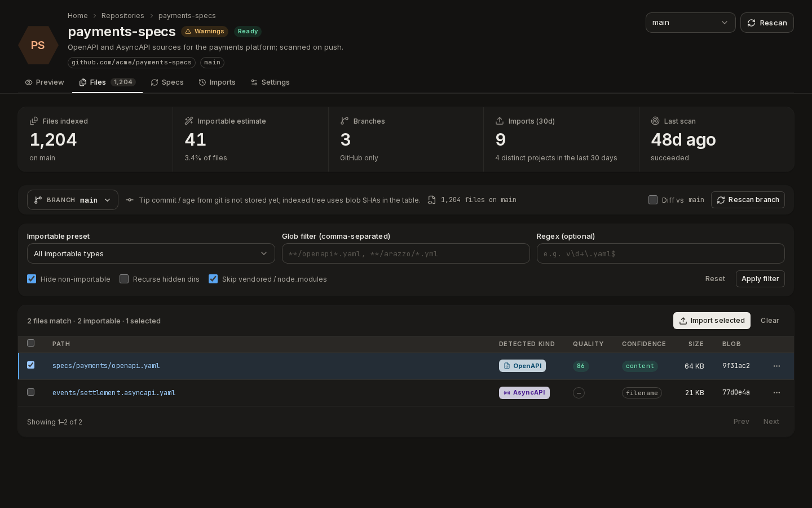Viewport: 812px width, 508px height.
Task: Click the Warnings status badge
Action: [205, 31]
